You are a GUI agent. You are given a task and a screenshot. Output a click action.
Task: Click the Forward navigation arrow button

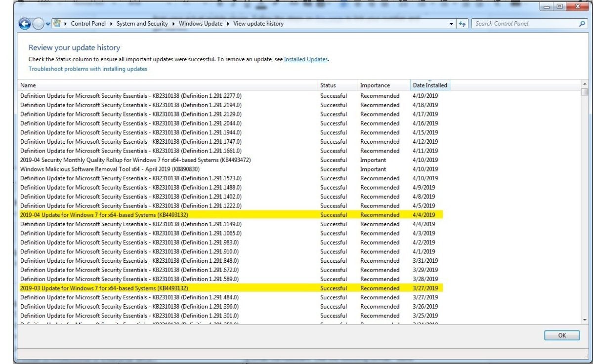(38, 24)
